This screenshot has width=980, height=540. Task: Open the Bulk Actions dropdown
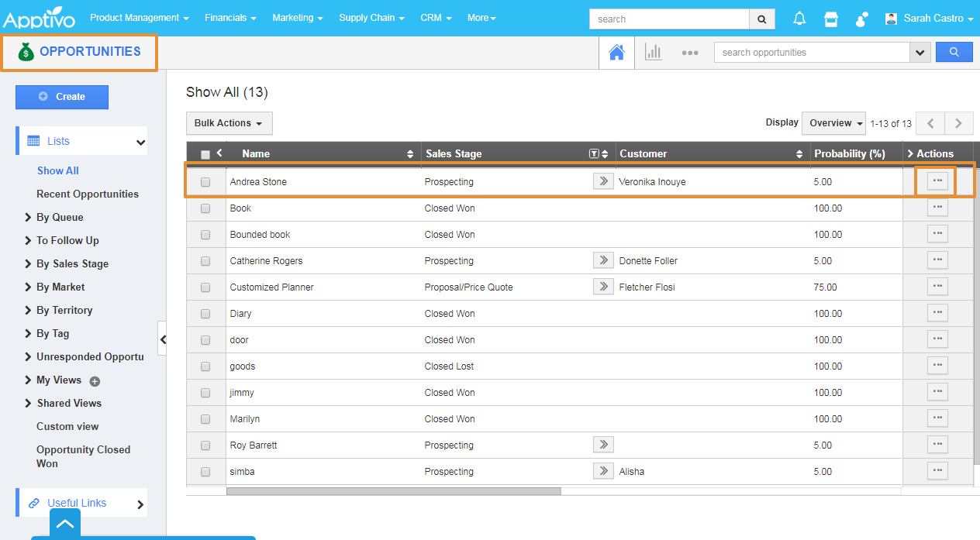tap(229, 123)
